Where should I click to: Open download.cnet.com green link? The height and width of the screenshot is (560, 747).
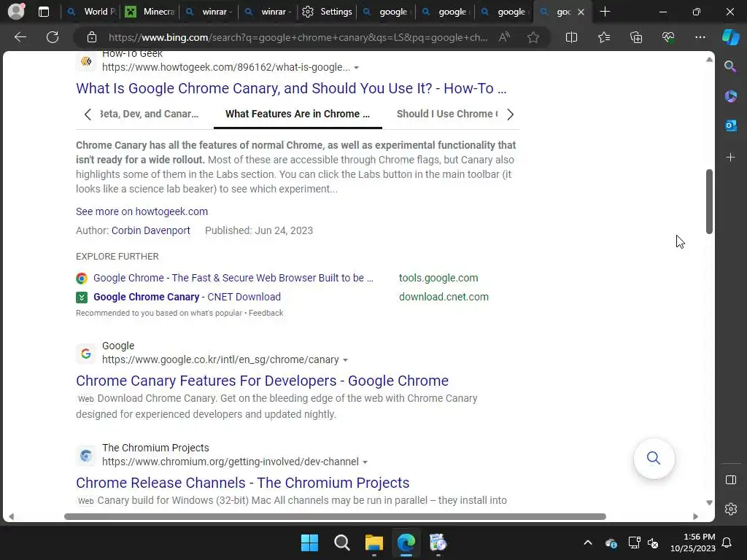[x=444, y=297]
